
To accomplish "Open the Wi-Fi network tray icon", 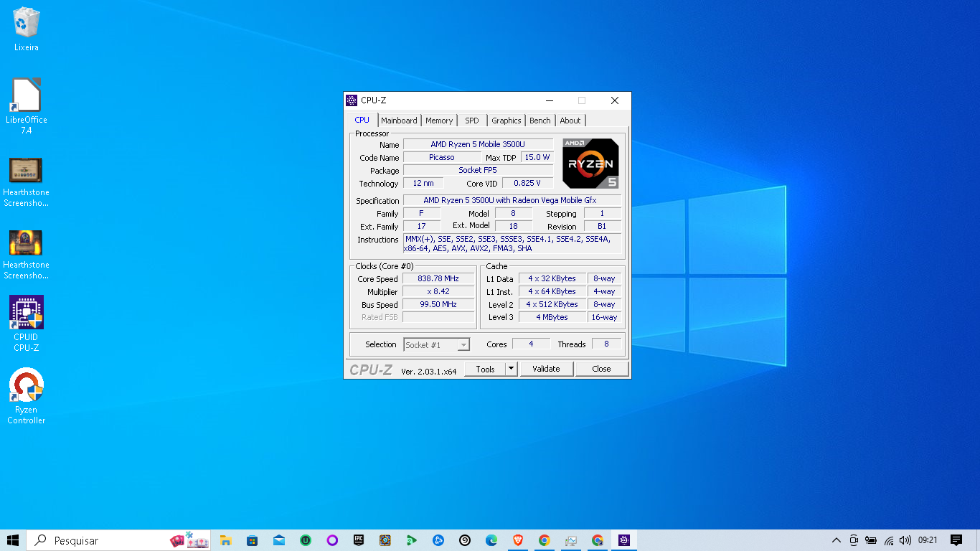I will pos(889,540).
